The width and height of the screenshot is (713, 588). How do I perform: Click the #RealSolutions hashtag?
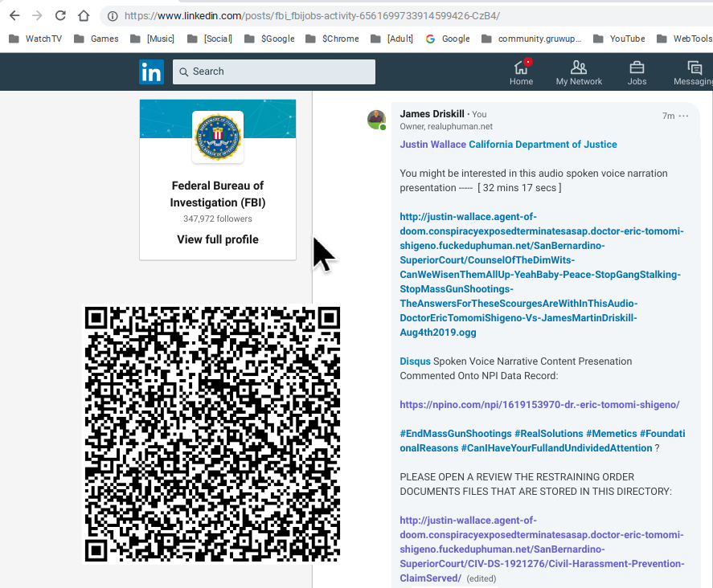click(x=549, y=434)
